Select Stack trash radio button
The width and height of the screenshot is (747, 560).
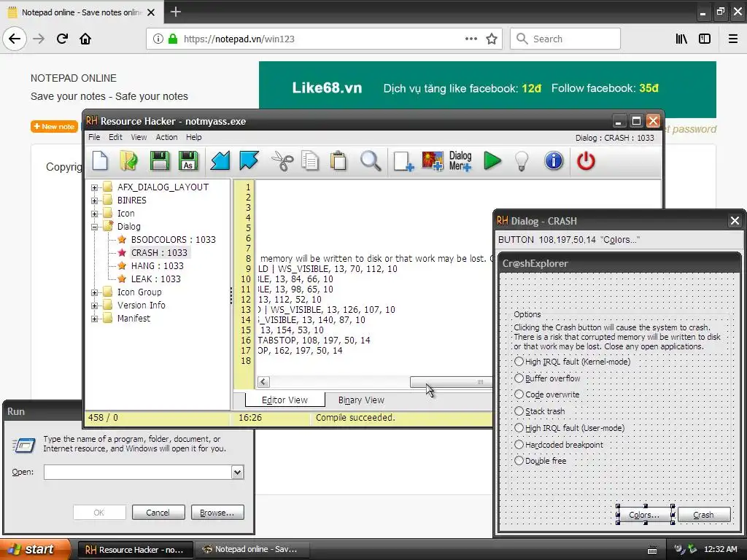pyautogui.click(x=519, y=411)
